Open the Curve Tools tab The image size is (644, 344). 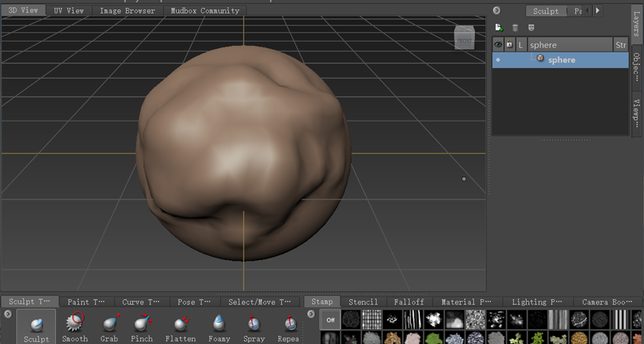140,302
